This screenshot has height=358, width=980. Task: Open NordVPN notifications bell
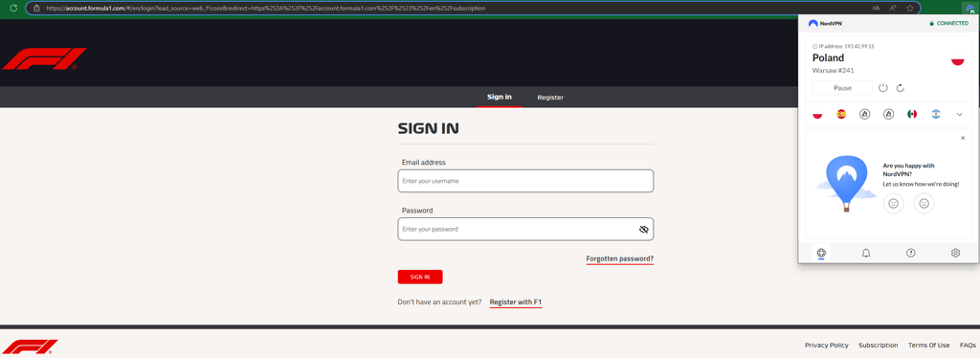click(865, 253)
